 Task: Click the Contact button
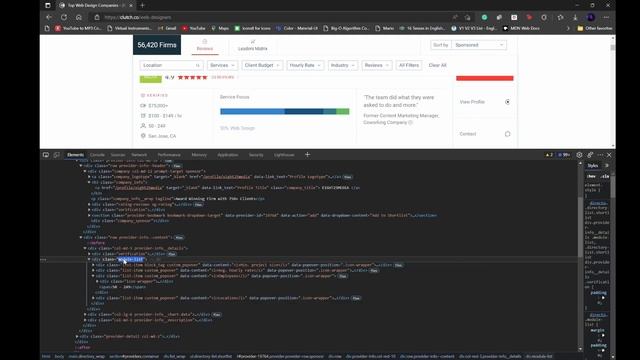(x=485, y=134)
